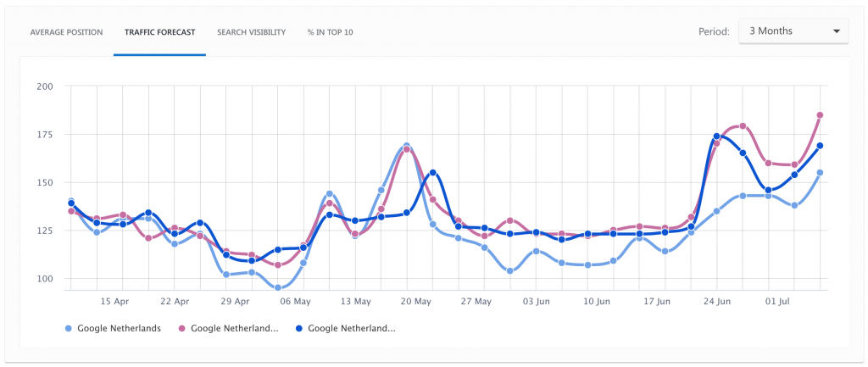Click the '200' y-axis label
868x367 pixels.
(x=45, y=86)
